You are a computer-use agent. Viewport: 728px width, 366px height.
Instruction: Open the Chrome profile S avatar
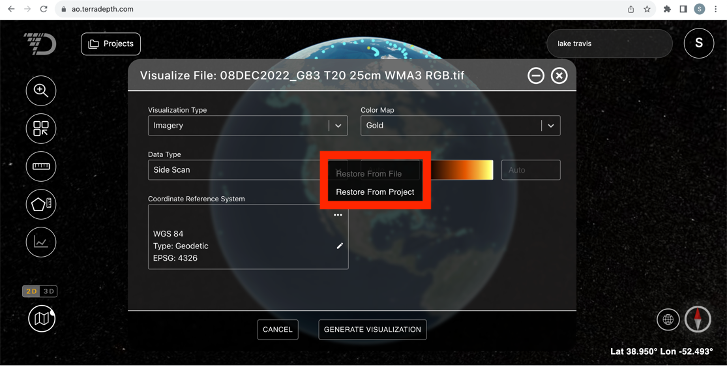[x=699, y=9]
